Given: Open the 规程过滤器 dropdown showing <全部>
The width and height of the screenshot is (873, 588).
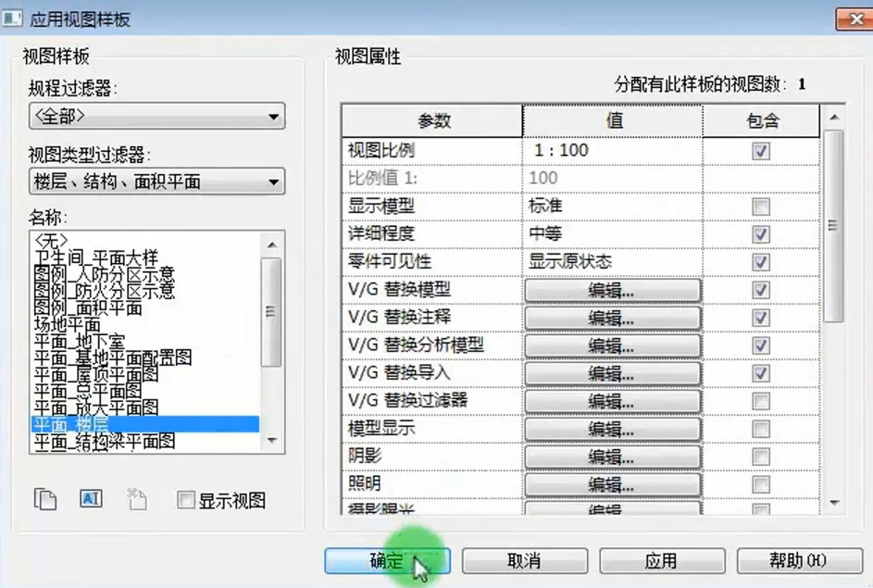Looking at the screenshot, I should click(157, 117).
